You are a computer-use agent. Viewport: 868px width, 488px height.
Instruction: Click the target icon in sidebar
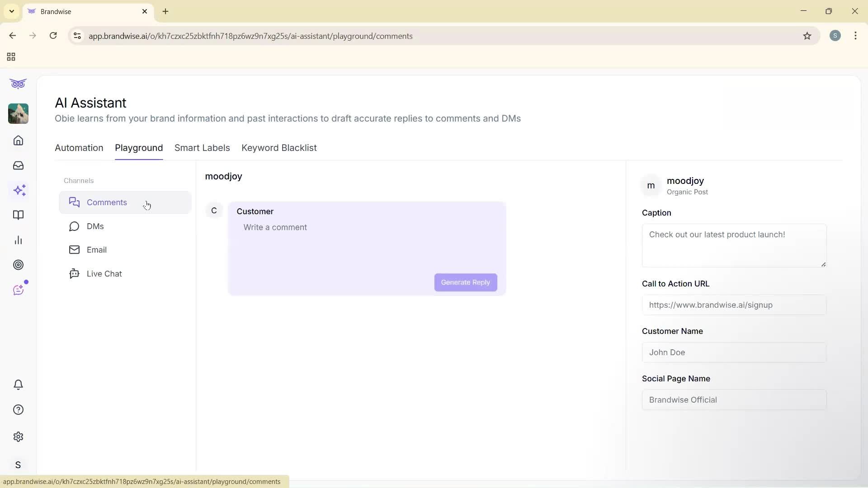(x=18, y=265)
